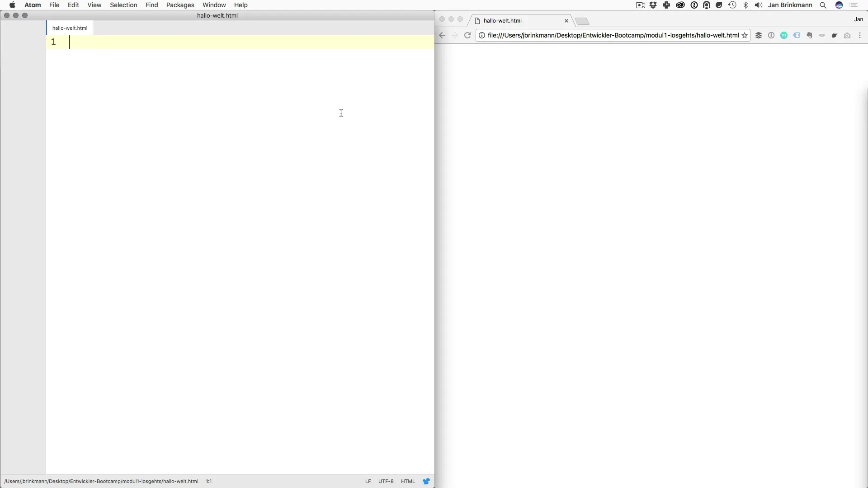Click the Jan profile button in Chrome
868x488 pixels.
click(859, 19)
